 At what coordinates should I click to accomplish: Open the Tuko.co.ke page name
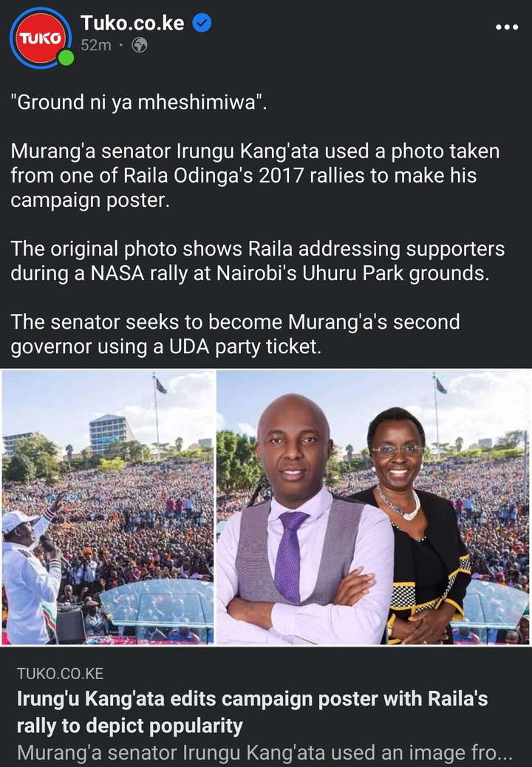point(132,22)
